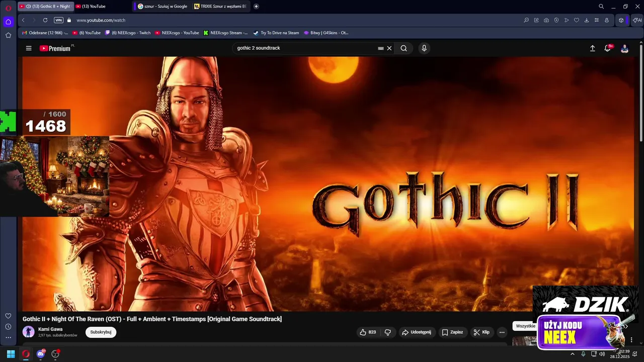The image size is (644, 362).
Task: Open the (6) YouTube bookmark
Action: tap(87, 33)
